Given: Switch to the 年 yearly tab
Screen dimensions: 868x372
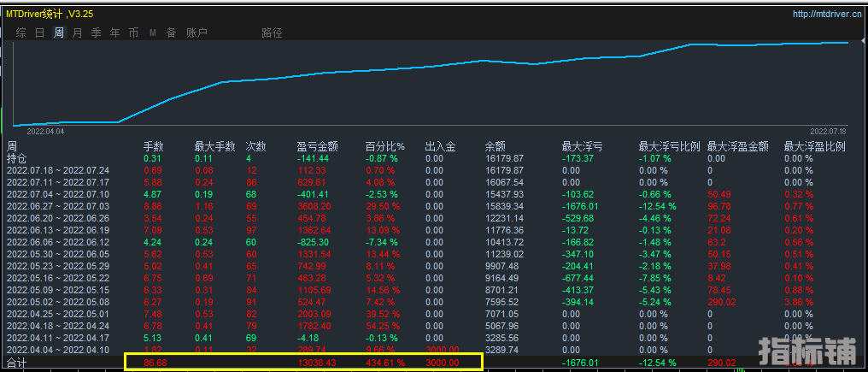Looking at the screenshot, I should 114,32.
